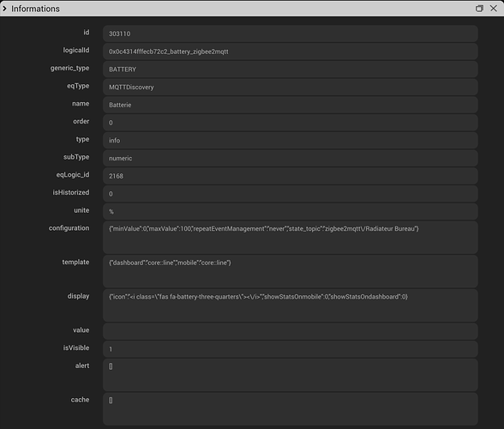This screenshot has width=504, height=429.
Task: Click the cache label
Action: 80,400
